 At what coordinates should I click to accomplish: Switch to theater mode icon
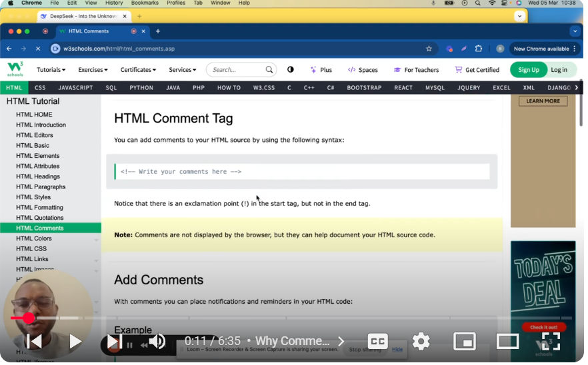[507, 341]
